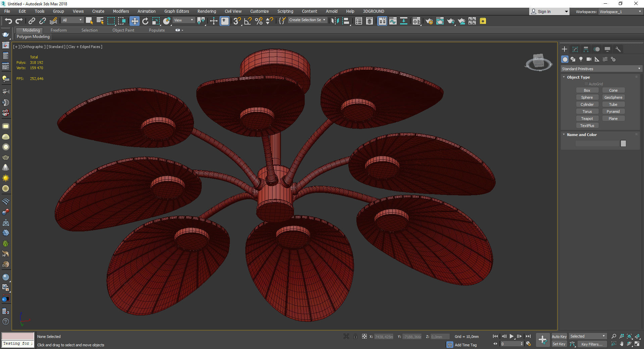Enable the AutoGrid checkbox

click(586, 84)
